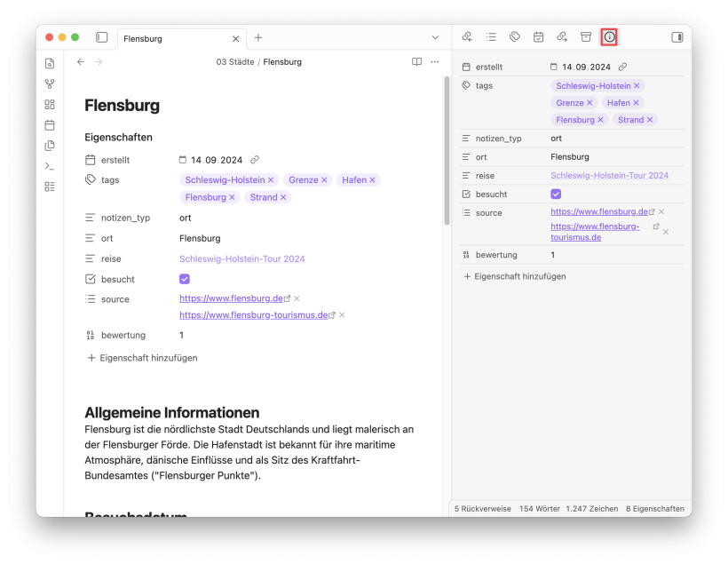Viewport: 728px width, 564px height.
Task: Remove the Hafen tag in the note properties
Action: pos(373,180)
